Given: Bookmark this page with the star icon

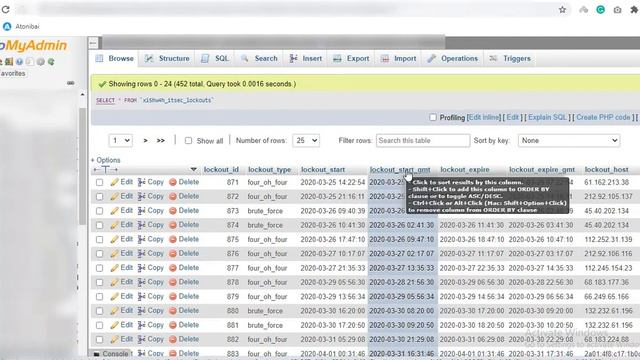Looking at the screenshot, I should pos(562,9).
